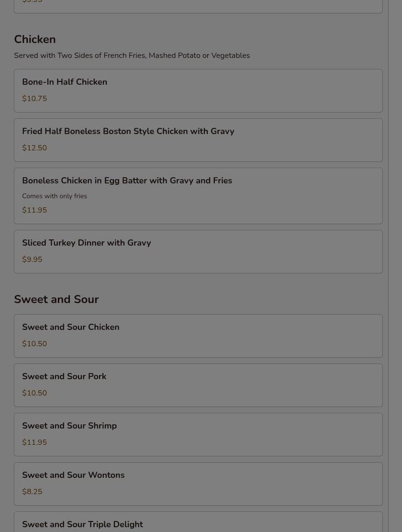Viewport: 402px width, 532px height.
Task: Click the Sweet and Sour Pork price
Action: coord(34,393)
